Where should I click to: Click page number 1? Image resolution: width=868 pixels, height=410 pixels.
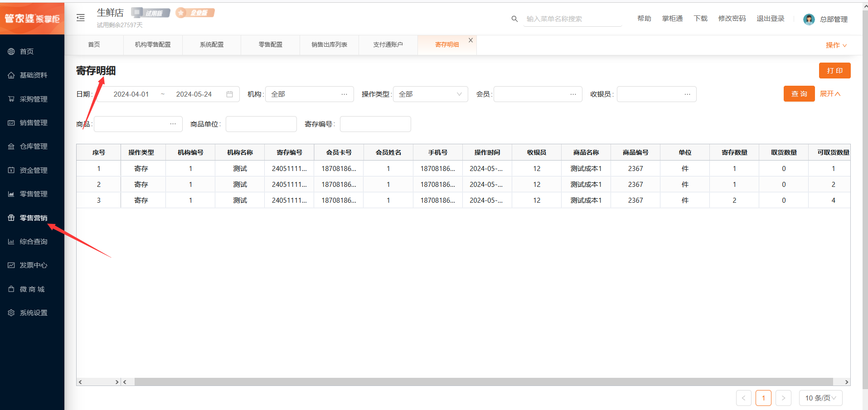[763, 398]
